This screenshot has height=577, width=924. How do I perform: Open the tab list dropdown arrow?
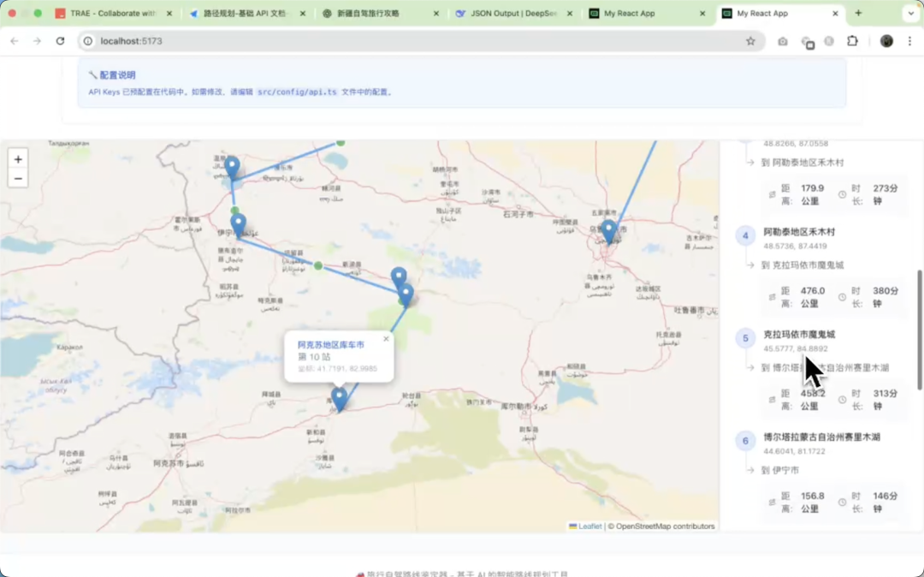click(x=909, y=14)
